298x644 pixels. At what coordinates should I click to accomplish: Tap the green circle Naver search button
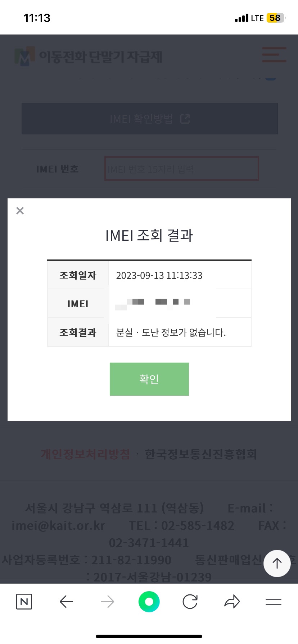click(x=149, y=602)
